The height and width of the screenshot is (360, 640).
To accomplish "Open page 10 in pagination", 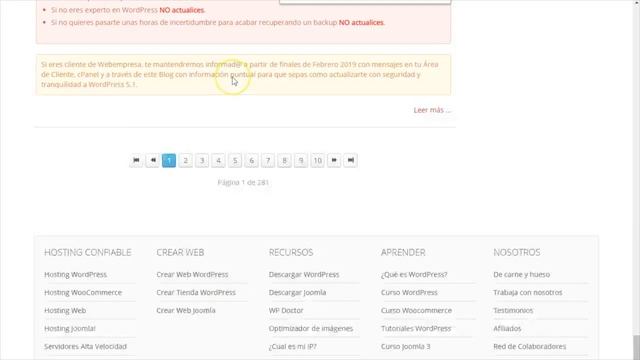I will 318,160.
